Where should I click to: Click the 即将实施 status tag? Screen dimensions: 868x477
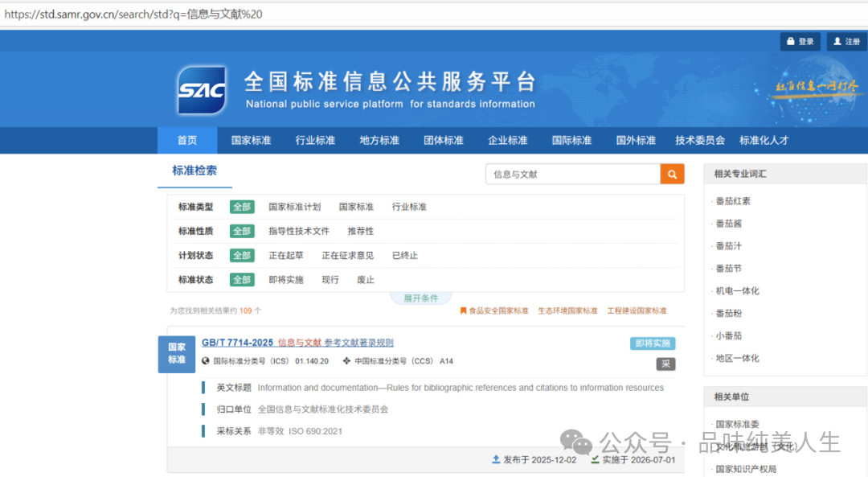click(x=653, y=343)
